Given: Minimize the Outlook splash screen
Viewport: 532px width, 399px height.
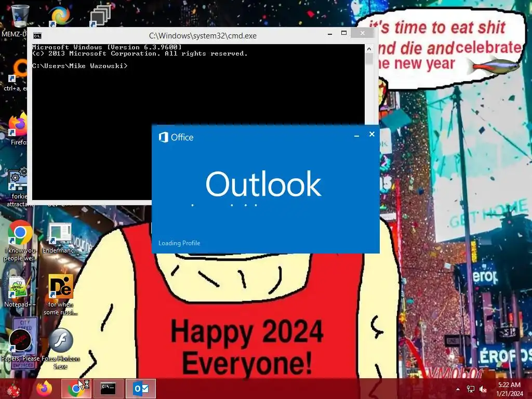Looking at the screenshot, I should [356, 135].
